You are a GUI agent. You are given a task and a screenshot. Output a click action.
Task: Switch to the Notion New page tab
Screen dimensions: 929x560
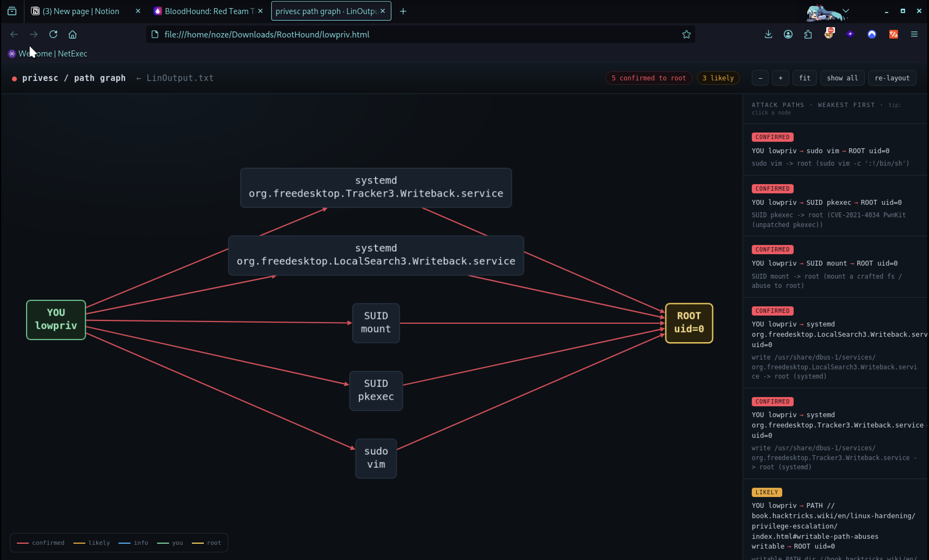(x=86, y=11)
